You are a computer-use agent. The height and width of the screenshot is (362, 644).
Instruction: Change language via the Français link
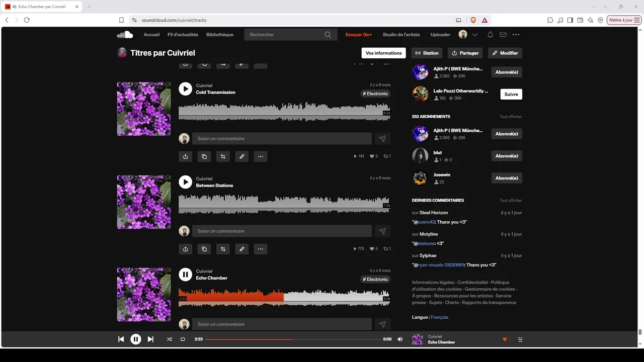(x=439, y=317)
